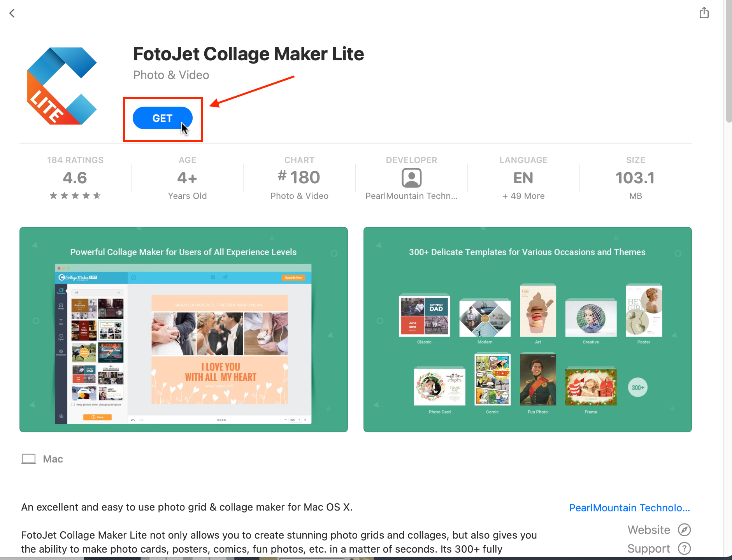Click the vertical scrollbar on right edge
This screenshot has width=732, height=560.
[728, 62]
